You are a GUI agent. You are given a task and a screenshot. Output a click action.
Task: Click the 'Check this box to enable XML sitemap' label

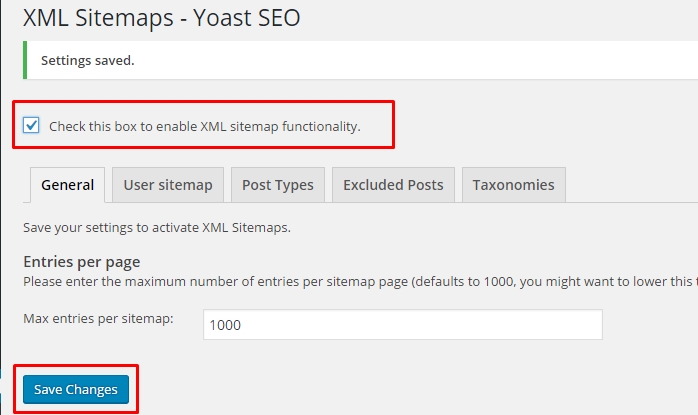pyautogui.click(x=205, y=126)
